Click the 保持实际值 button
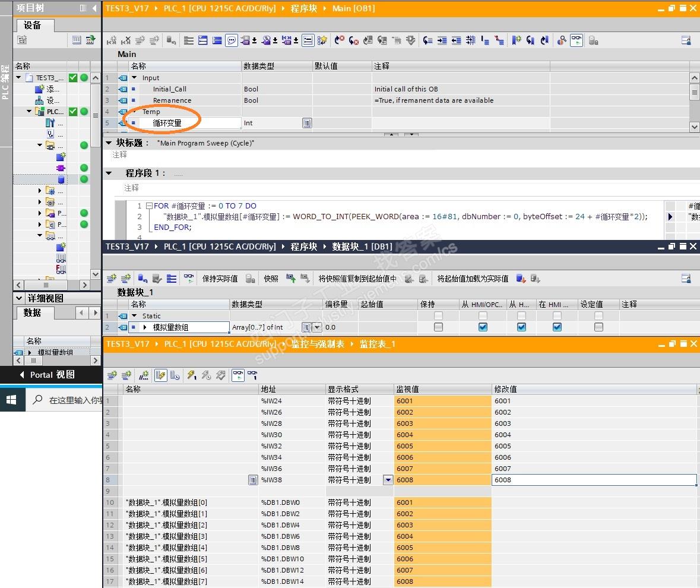 220,279
